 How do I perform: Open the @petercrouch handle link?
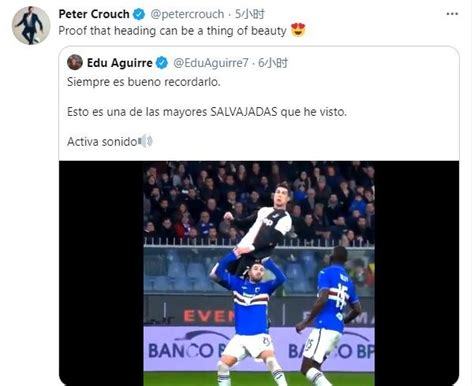(x=187, y=14)
